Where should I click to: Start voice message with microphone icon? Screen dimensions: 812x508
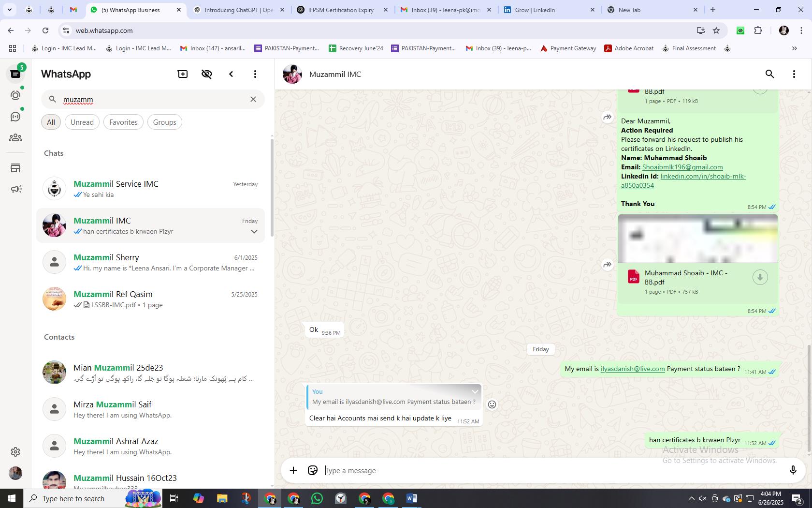793,470
